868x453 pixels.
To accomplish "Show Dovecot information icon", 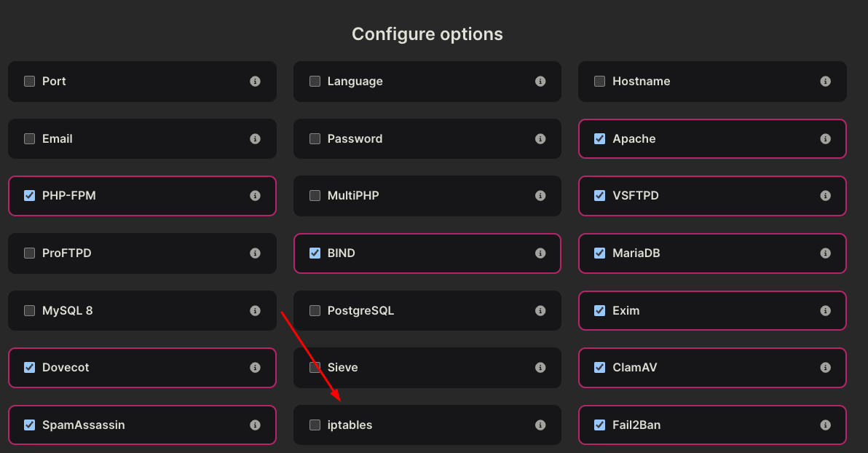I will pos(255,368).
